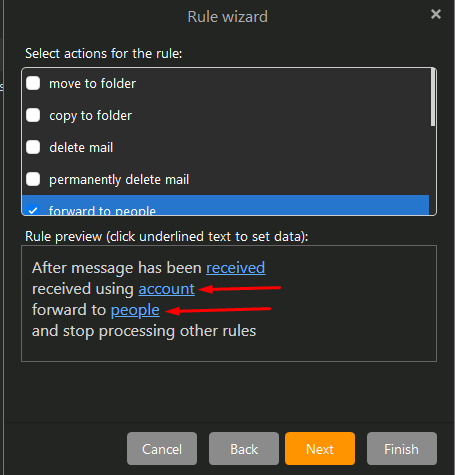Viewport: 455px width, 475px height.
Task: Choose recipients via the 'people' link
Action: coord(135,310)
